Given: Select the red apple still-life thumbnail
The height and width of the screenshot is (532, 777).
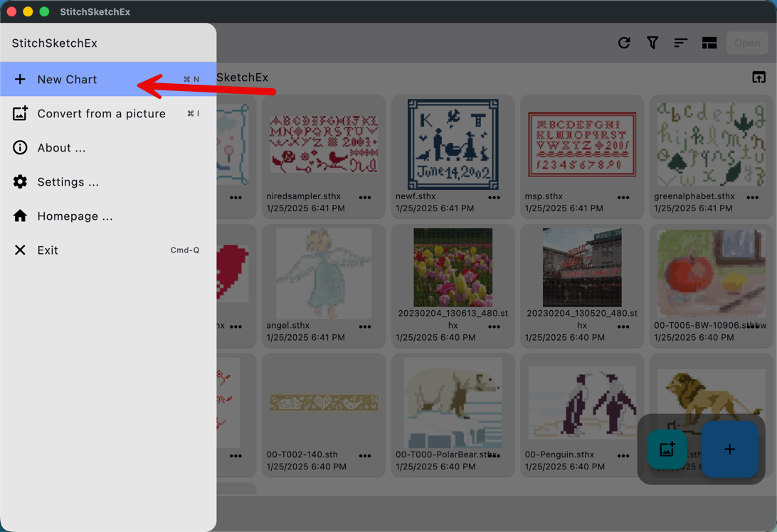Looking at the screenshot, I should point(711,273).
